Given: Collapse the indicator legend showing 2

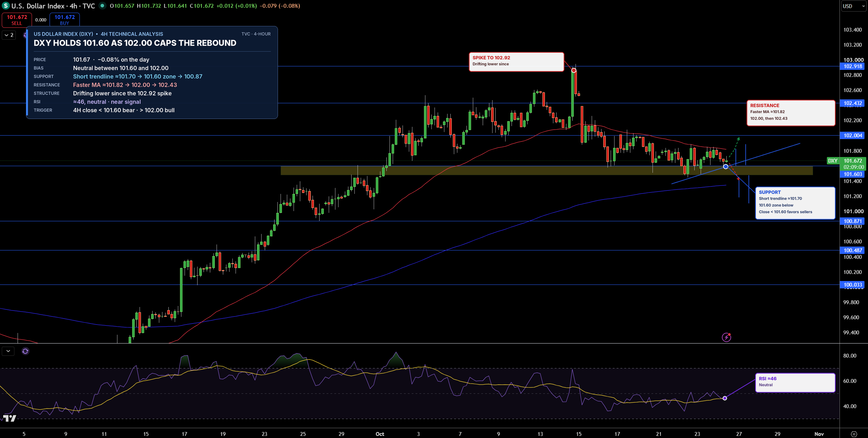Looking at the screenshot, I should 9,35.
